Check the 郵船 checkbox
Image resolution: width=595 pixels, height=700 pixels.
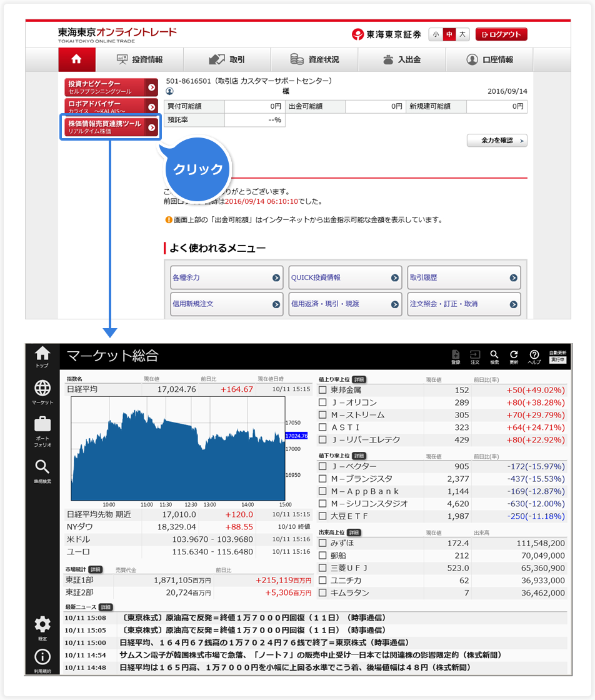tap(322, 556)
